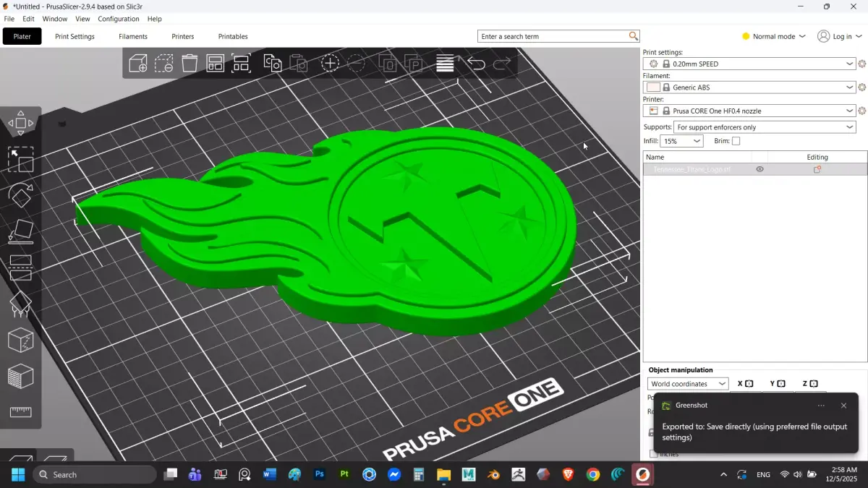The height and width of the screenshot is (488, 868).
Task: Click the Arrange selection toolbar icon
Action: (241, 64)
